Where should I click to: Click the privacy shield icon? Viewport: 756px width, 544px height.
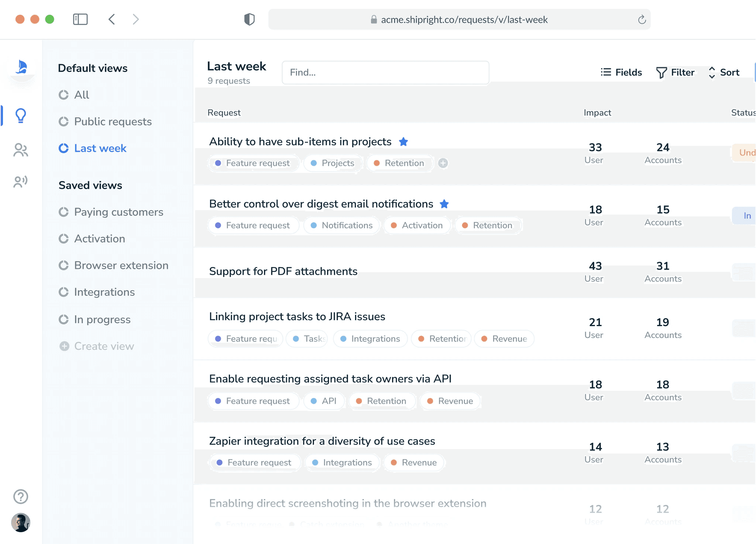click(250, 19)
